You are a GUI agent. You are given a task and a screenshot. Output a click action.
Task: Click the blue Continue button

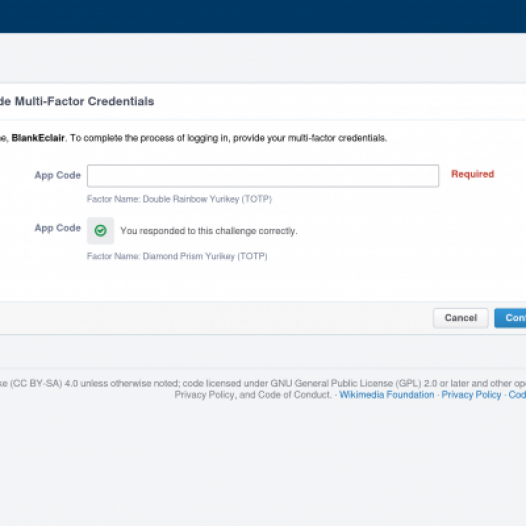[x=510, y=318]
